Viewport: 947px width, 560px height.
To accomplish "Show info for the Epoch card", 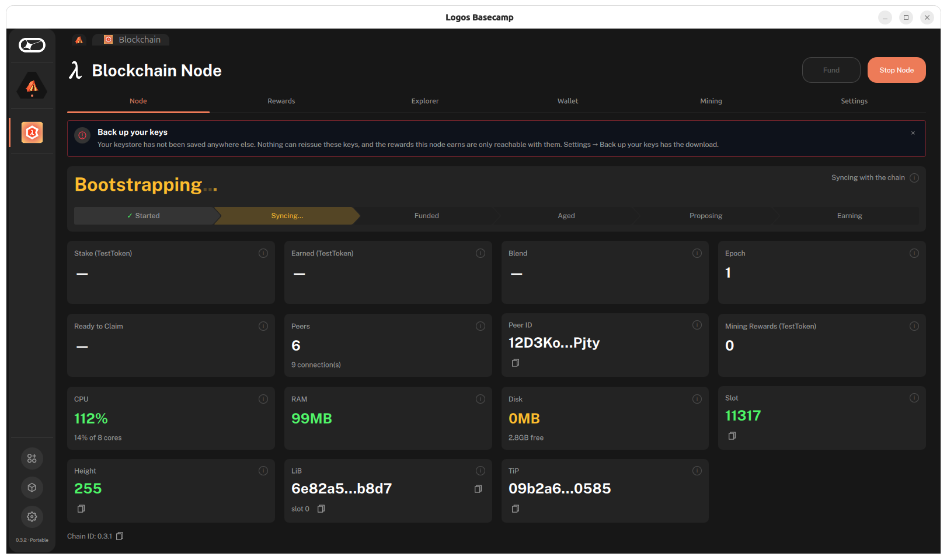I will 914,253.
